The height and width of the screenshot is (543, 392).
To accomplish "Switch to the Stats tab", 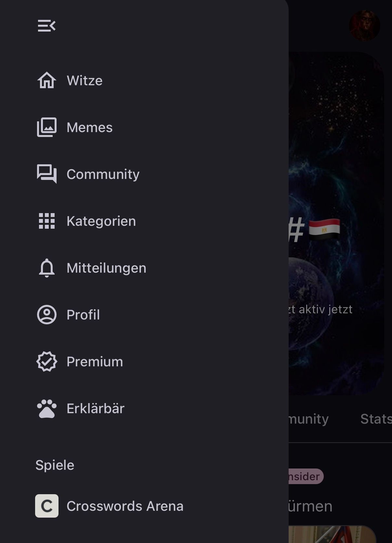I will coord(375,419).
